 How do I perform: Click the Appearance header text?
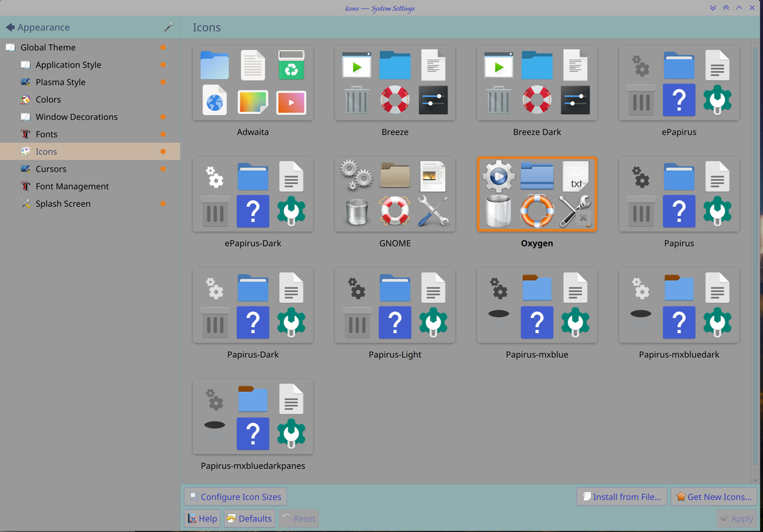43,27
